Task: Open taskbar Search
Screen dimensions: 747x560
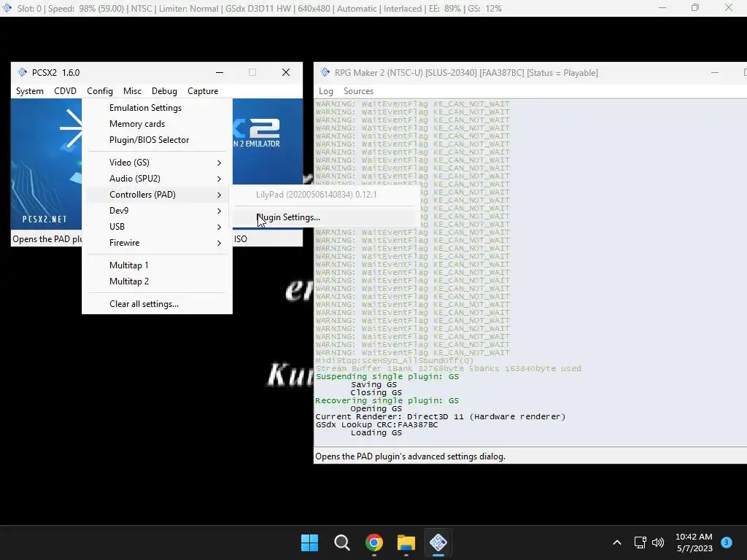Action: [x=342, y=542]
